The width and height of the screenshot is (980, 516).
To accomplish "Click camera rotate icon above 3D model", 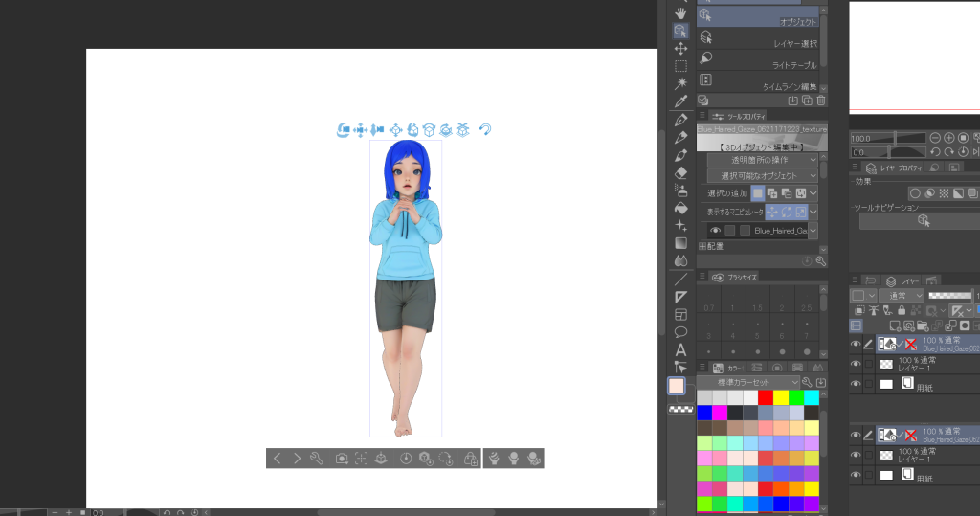I will click(x=344, y=129).
